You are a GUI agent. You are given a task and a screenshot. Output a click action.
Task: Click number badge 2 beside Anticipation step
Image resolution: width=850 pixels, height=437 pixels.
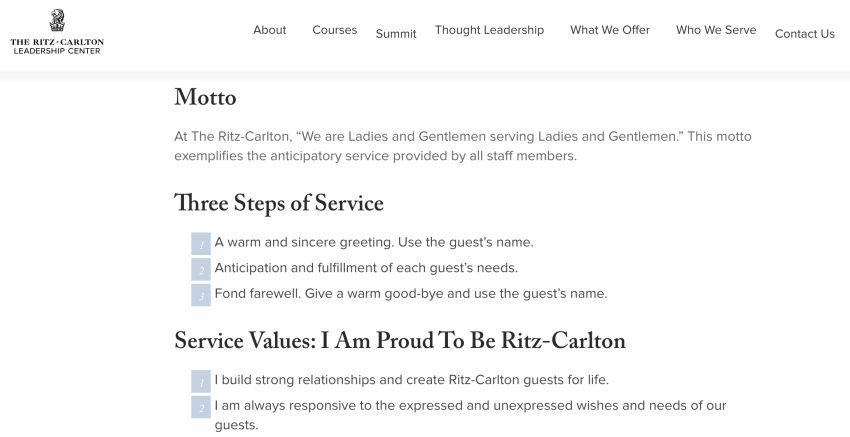tap(201, 269)
